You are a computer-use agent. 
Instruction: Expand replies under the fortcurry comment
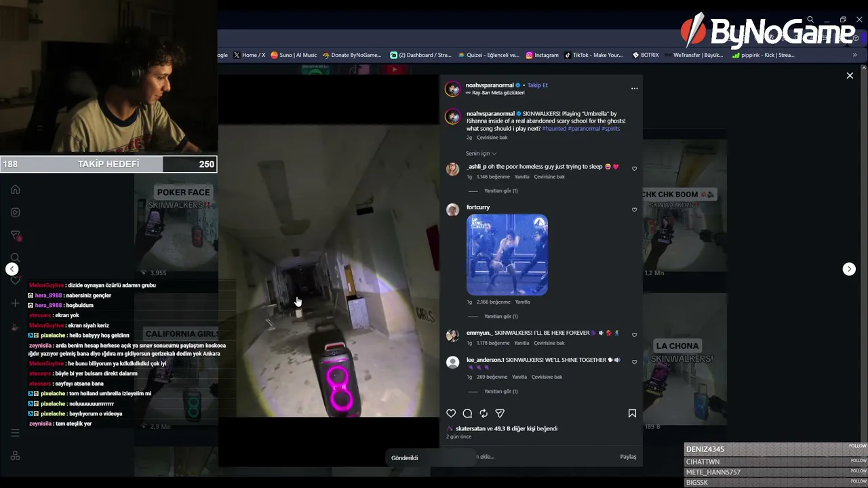500,317
